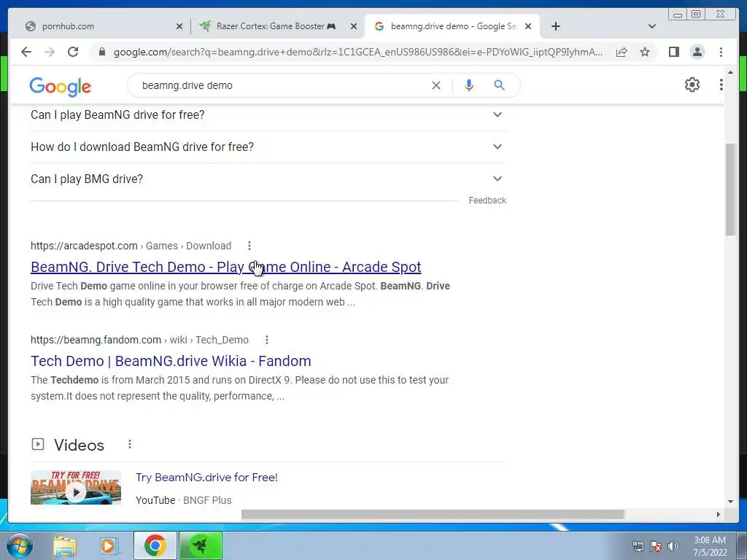Open Action Center flag in tray
This screenshot has width=747, height=560.
[x=656, y=546]
